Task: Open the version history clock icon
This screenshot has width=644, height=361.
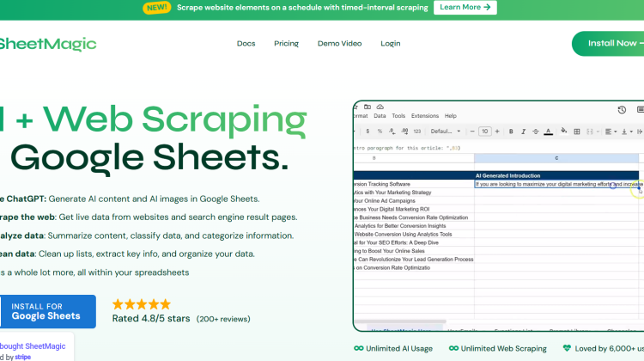Action: [622, 110]
